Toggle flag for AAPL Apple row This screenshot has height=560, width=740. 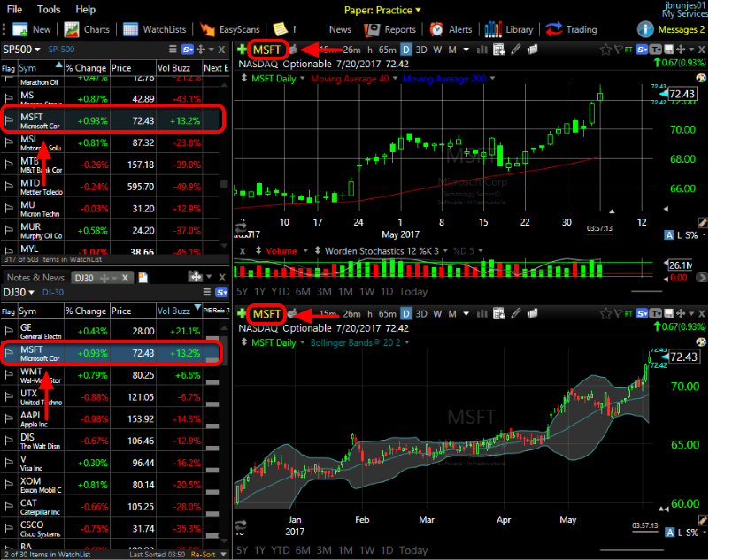(x=9, y=418)
